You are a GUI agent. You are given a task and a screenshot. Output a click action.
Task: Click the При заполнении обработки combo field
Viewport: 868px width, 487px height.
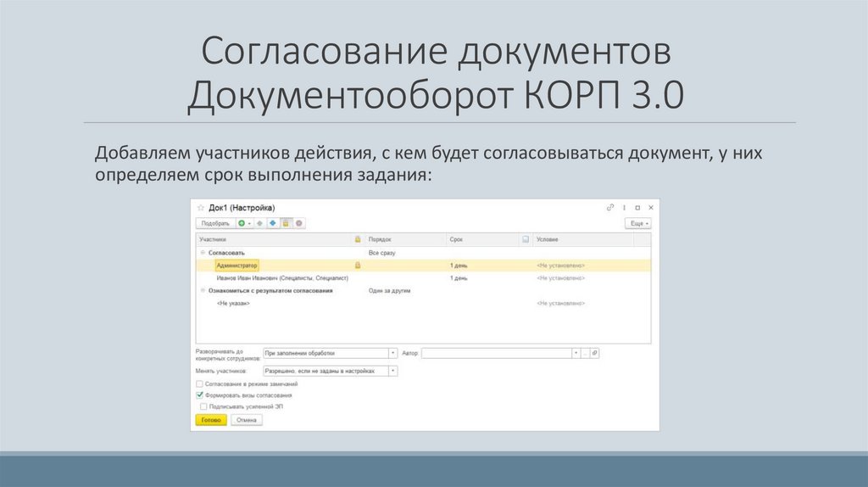[x=325, y=353]
